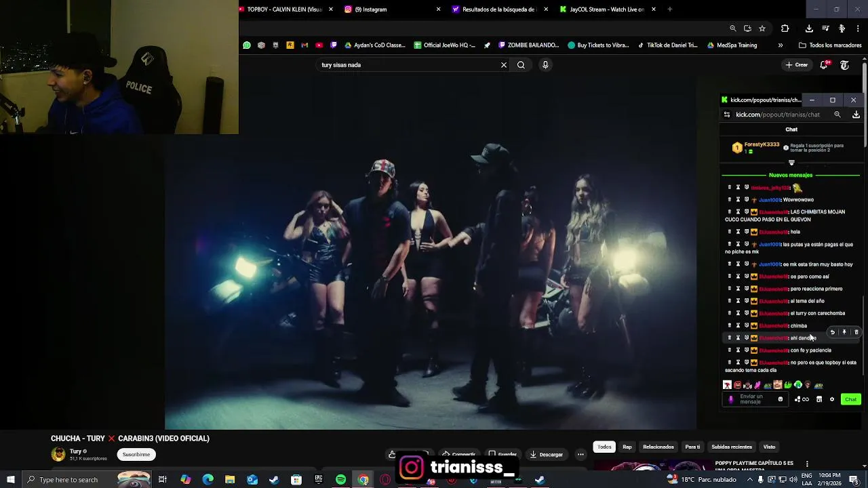The height and width of the screenshot is (488, 868).
Task: Start voice search with microphone icon
Action: point(545,65)
